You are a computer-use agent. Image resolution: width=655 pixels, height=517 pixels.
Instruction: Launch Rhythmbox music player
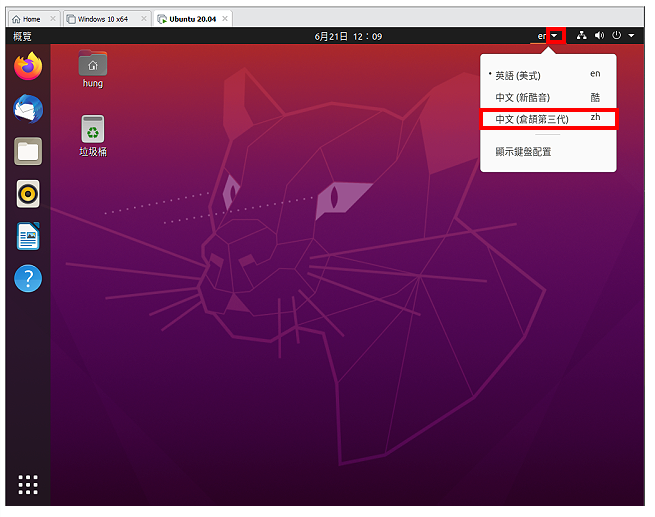click(x=28, y=194)
